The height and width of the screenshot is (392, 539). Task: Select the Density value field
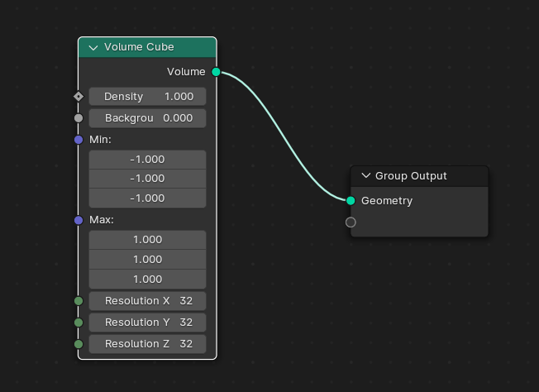pos(147,97)
